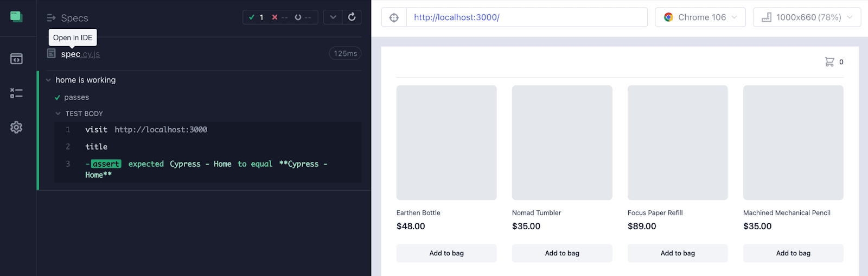This screenshot has width=868, height=276.
Task: Add Focus Paper Refill to bag
Action: click(678, 253)
